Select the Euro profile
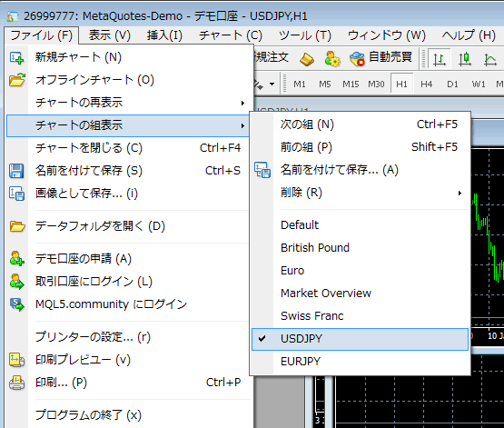 point(360,271)
